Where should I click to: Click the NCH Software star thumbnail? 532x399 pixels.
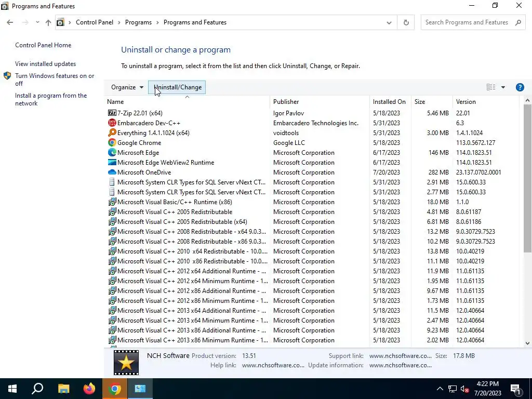coord(126,362)
